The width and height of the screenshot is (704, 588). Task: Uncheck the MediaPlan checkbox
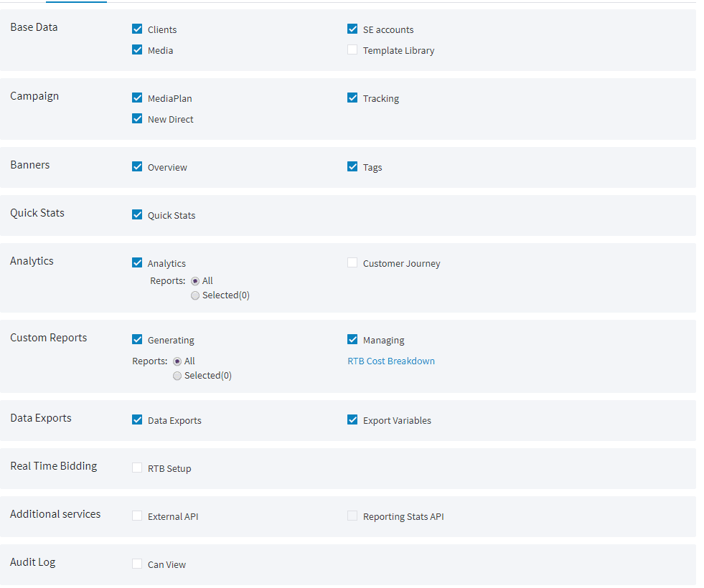(137, 98)
